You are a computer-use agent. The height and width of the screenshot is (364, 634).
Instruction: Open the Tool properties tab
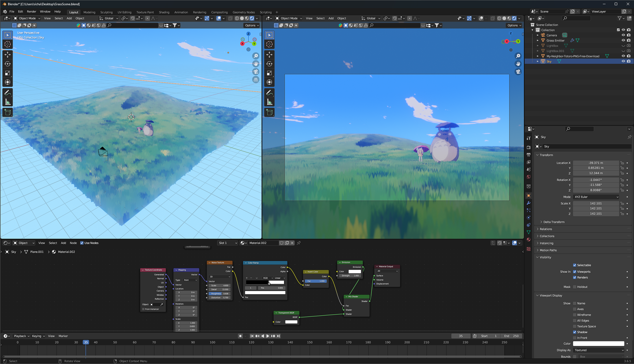coord(528,138)
